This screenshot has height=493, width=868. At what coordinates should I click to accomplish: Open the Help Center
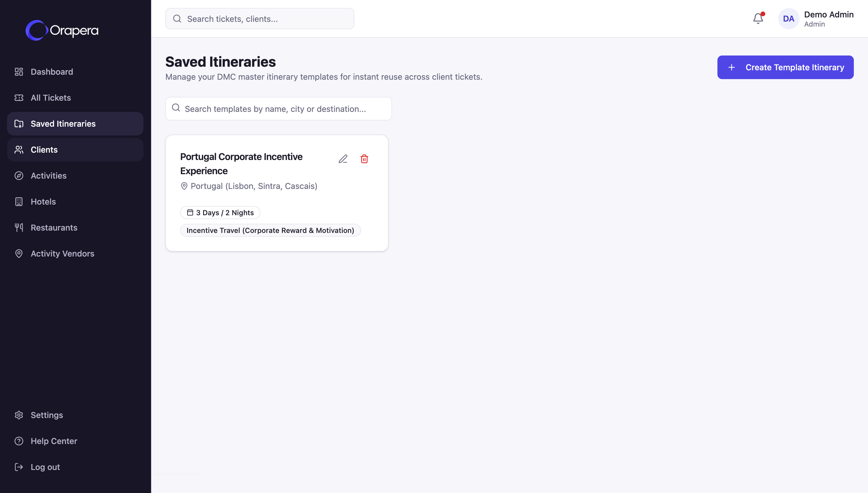click(x=75, y=441)
